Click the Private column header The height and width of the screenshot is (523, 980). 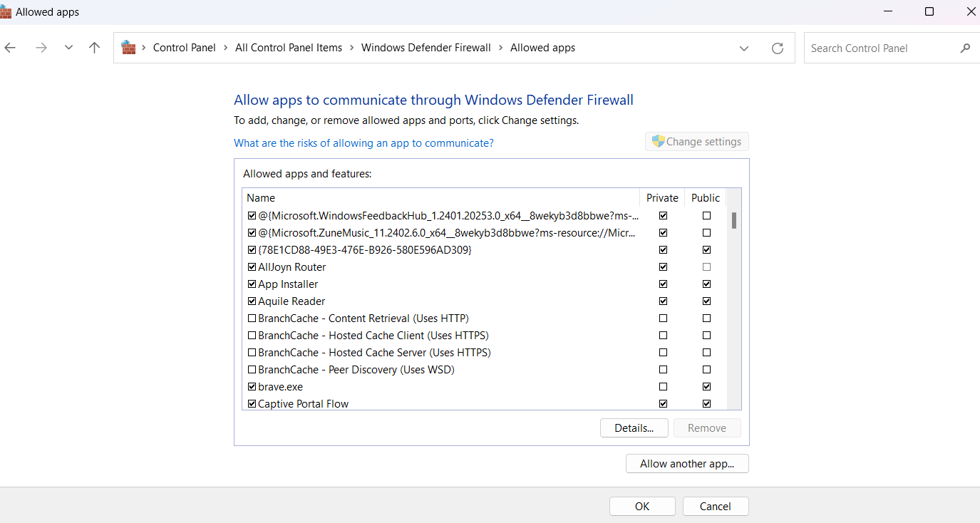tap(662, 197)
